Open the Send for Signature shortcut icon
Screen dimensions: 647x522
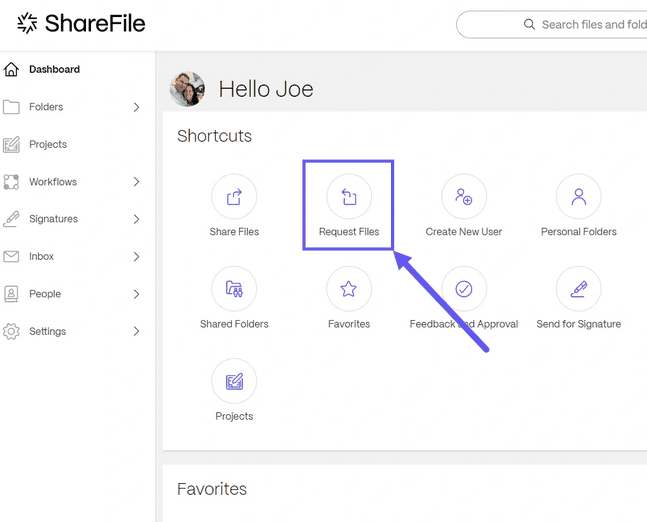point(579,289)
